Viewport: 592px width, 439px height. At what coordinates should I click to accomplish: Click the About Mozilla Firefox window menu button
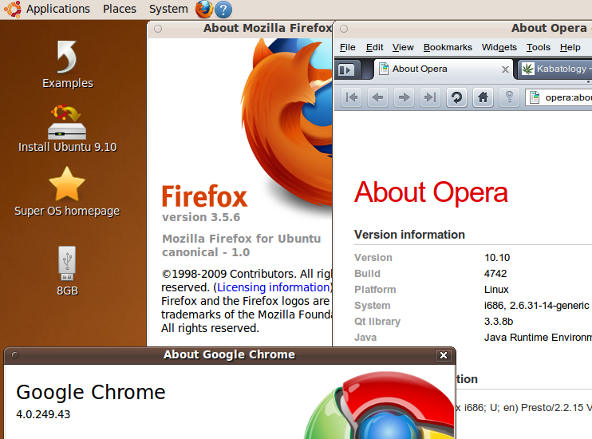click(158, 29)
